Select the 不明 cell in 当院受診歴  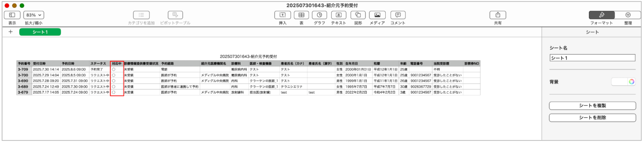(447, 69)
